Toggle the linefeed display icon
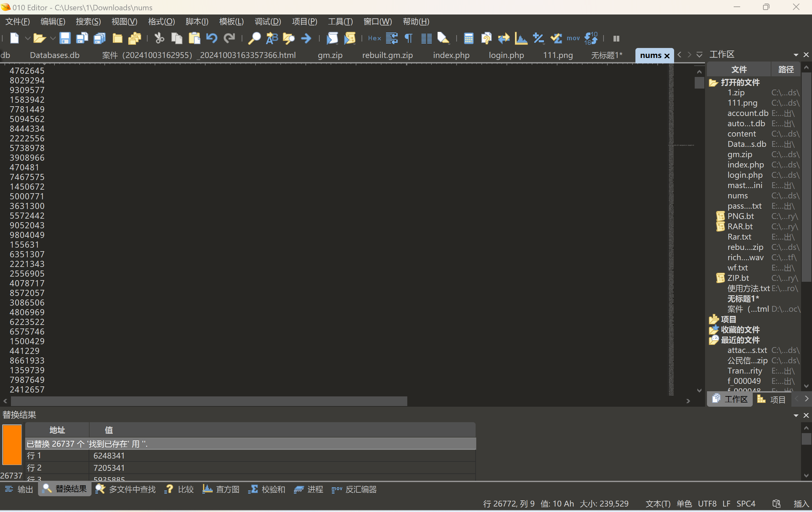The image size is (812, 512). [x=391, y=38]
